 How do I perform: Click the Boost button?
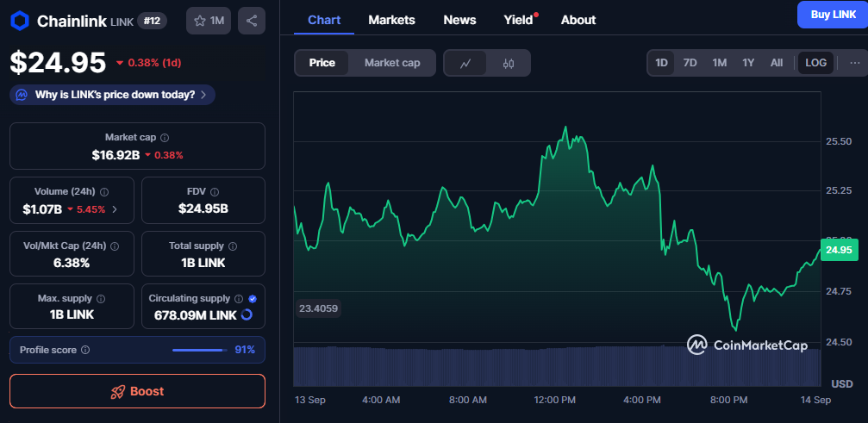tap(137, 391)
